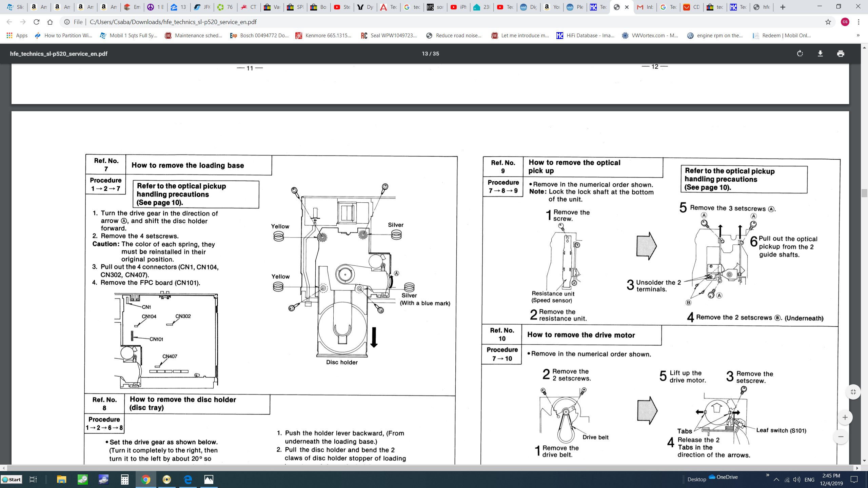Open the ENG language indicator
Viewport: 868px width, 488px height.
809,480
